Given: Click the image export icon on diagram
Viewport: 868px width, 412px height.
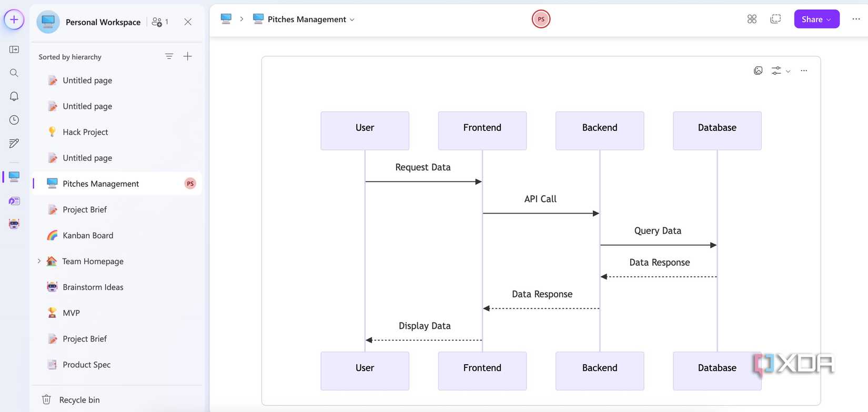Looking at the screenshot, I should coord(758,71).
